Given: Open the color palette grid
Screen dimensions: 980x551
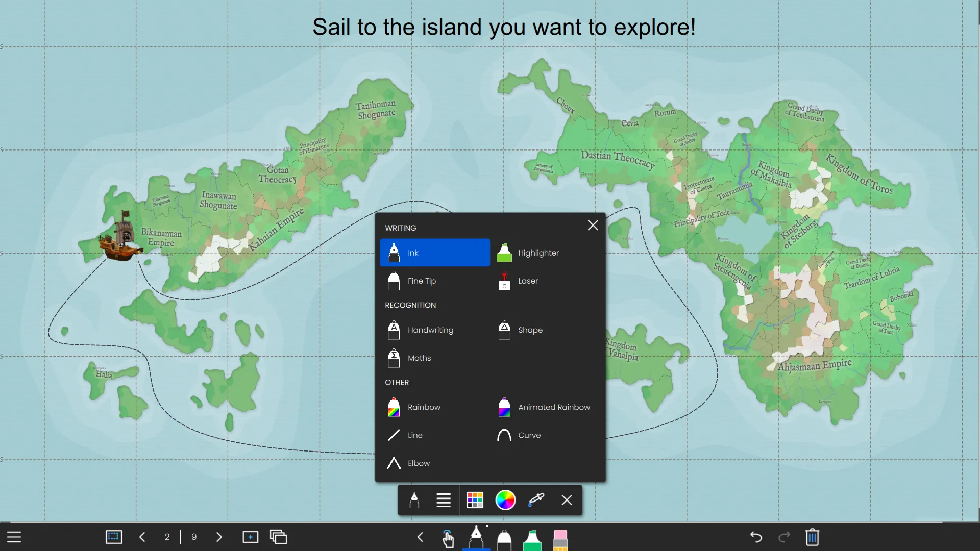Looking at the screenshot, I should (475, 500).
